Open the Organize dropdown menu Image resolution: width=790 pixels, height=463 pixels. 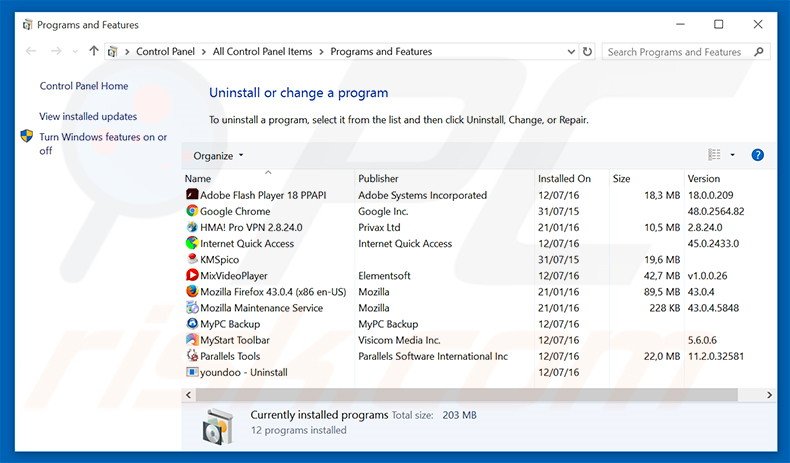(x=218, y=156)
